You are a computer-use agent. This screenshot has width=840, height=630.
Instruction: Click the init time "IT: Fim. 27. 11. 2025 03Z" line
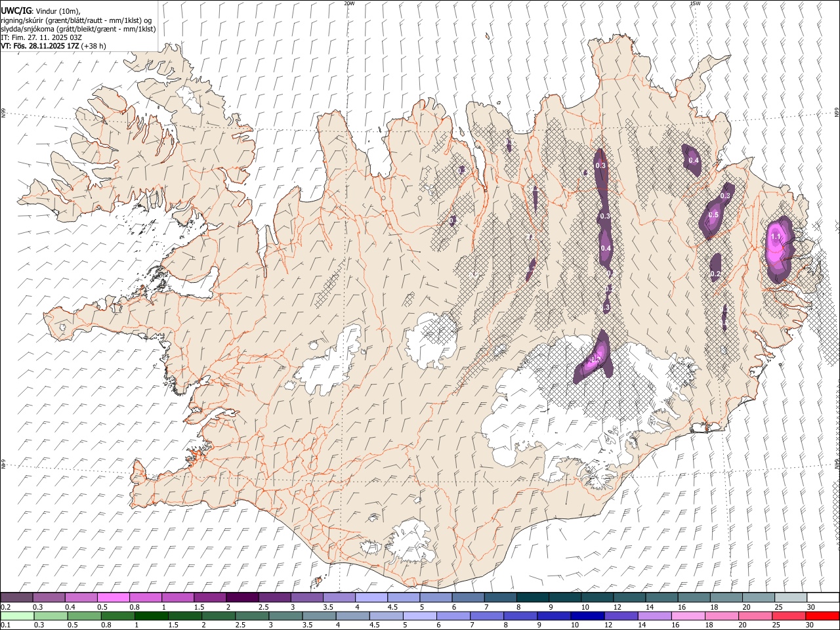(41, 37)
